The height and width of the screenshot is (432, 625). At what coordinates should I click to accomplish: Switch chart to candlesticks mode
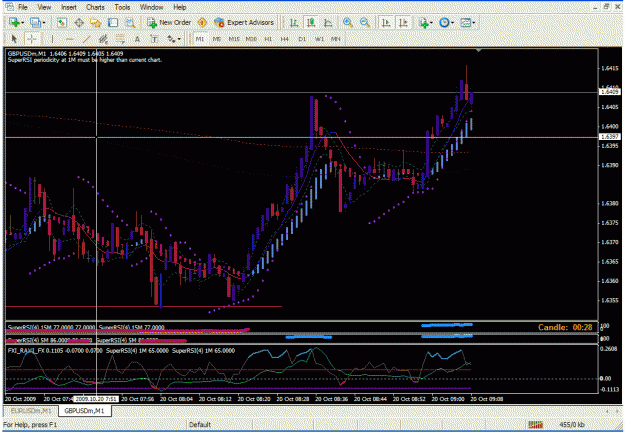coord(311,23)
